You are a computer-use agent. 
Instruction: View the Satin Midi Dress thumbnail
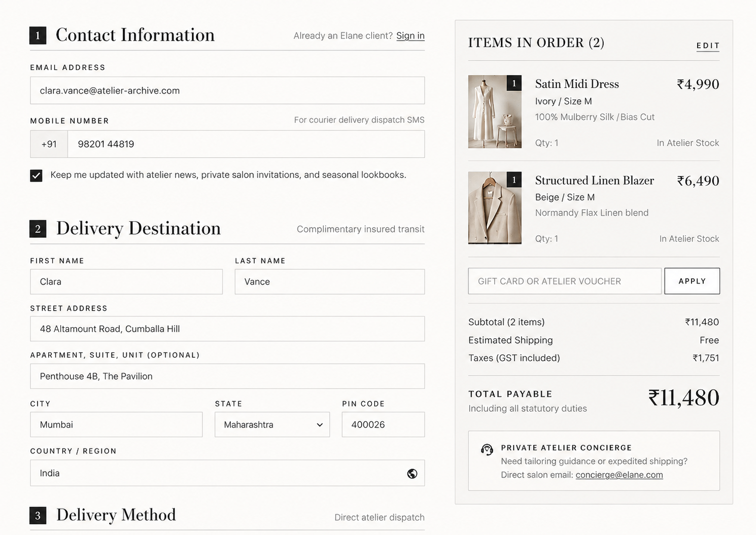click(x=495, y=112)
